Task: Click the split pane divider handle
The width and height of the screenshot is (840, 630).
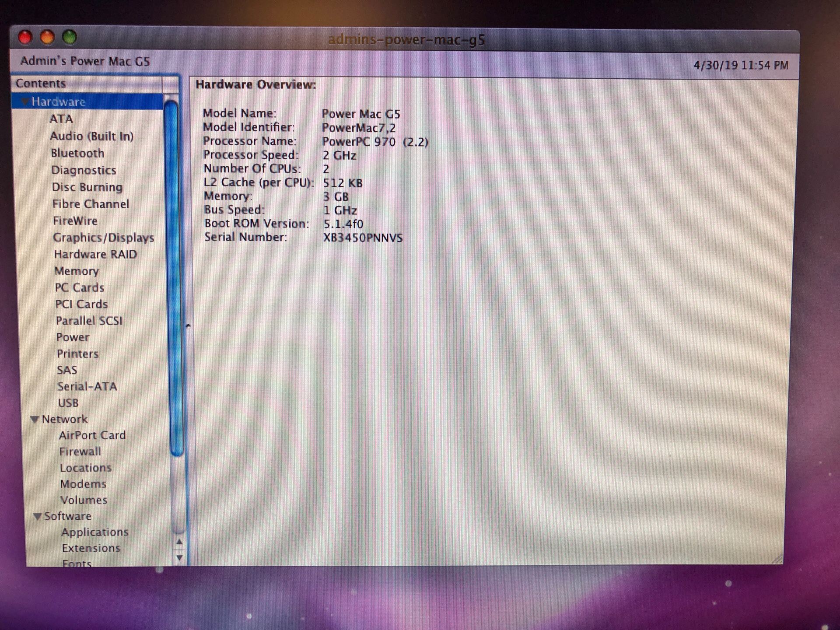Action: [x=188, y=325]
